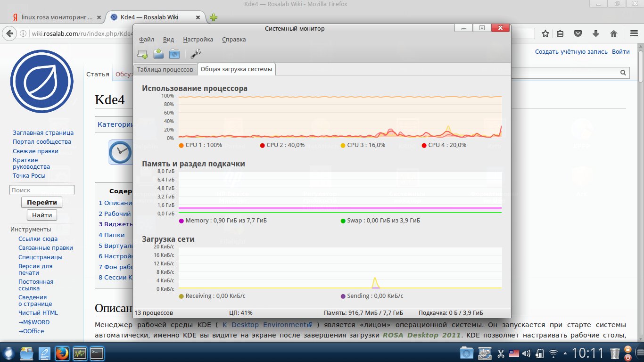Click the Sending purple legend dot

tap(343, 296)
